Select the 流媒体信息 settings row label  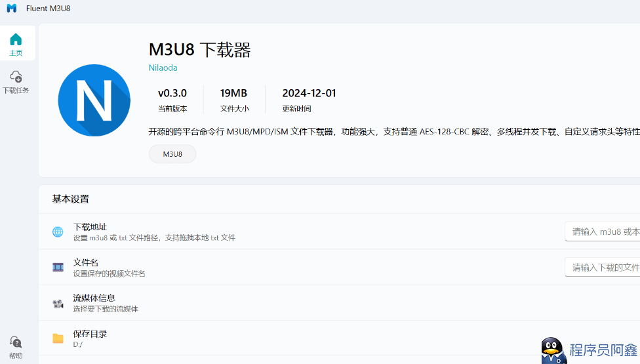(94, 298)
